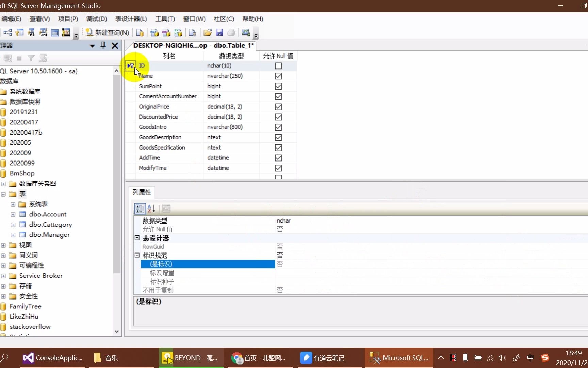Toggle Allow Nulls checkbox for OriginalPrice column
The height and width of the screenshot is (368, 588).
point(278,107)
